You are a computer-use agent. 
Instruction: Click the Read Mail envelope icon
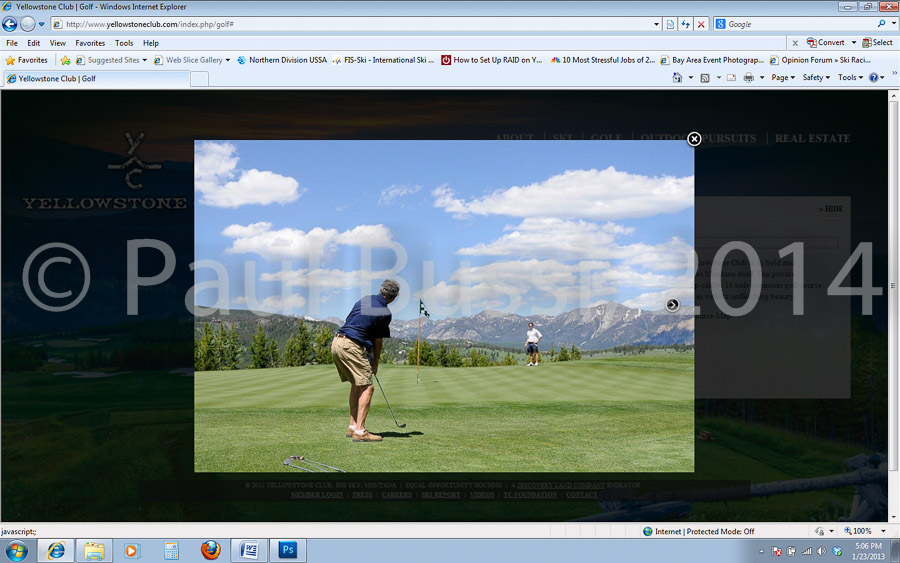[x=731, y=77]
